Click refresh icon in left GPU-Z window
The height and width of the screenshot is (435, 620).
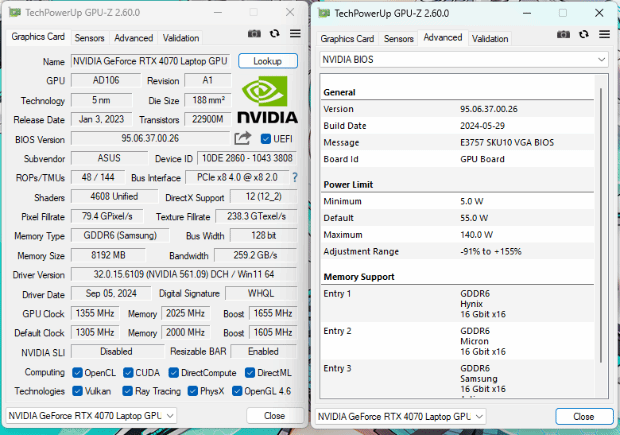point(274,34)
